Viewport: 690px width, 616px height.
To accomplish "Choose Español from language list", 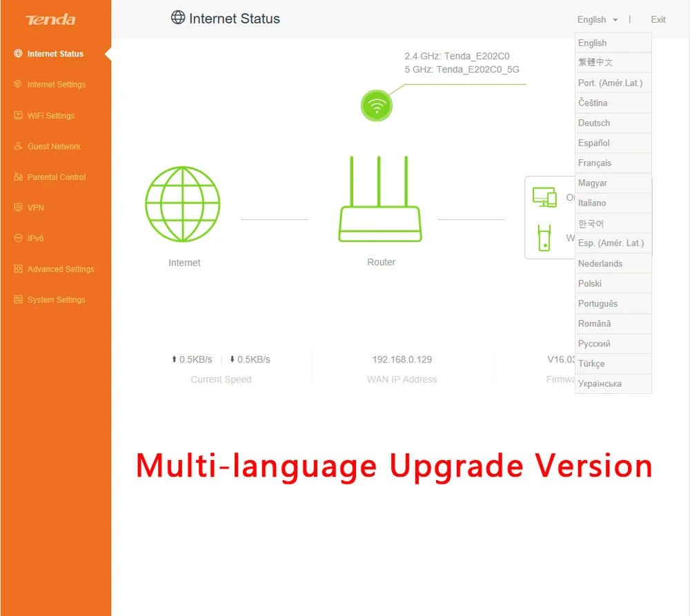I will click(x=613, y=143).
